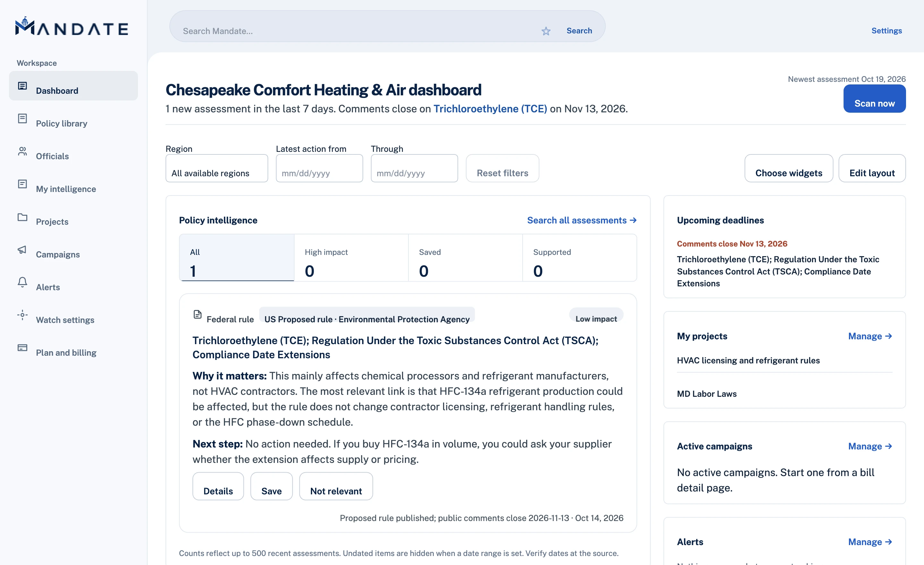Screen dimensions: 924x565
Task: Open the Details for TCE rule
Action: [x=218, y=486]
